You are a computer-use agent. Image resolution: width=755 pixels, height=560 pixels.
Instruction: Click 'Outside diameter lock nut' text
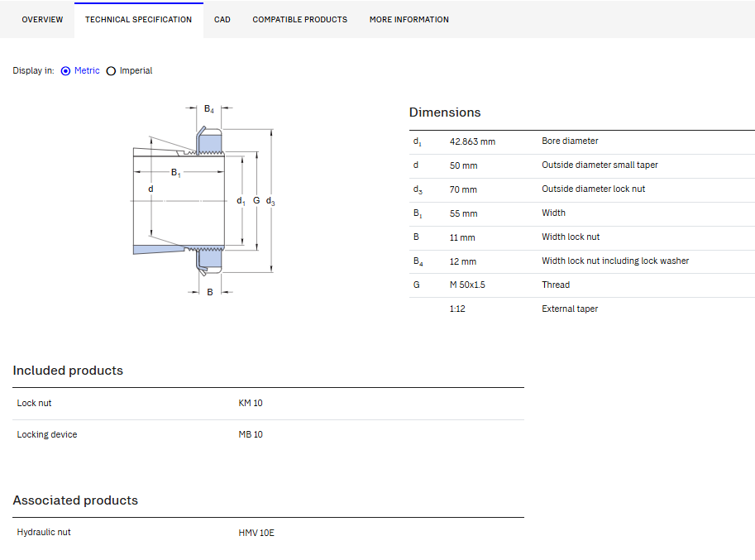pyautogui.click(x=593, y=189)
